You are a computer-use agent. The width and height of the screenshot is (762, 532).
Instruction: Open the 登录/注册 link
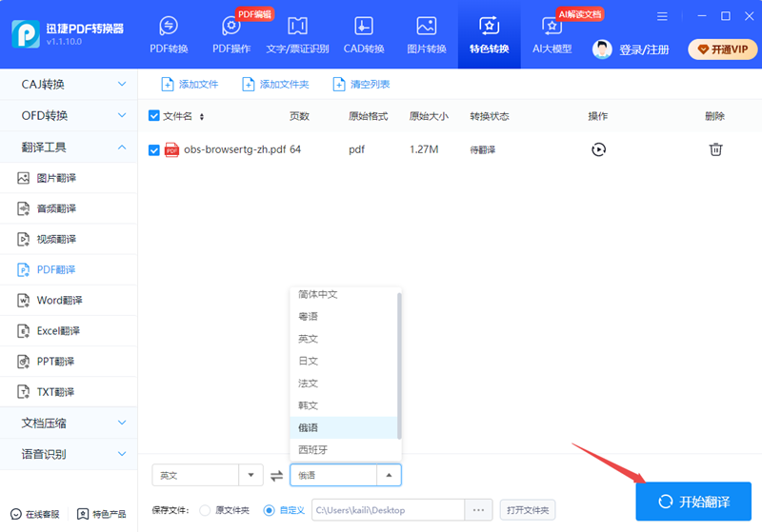(644, 49)
